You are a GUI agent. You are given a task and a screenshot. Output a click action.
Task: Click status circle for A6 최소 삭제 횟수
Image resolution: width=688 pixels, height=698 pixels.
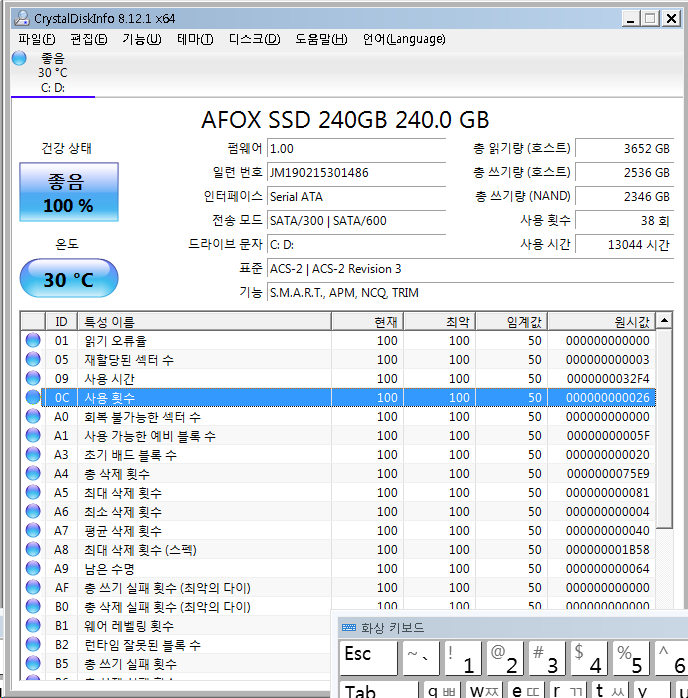point(33,511)
